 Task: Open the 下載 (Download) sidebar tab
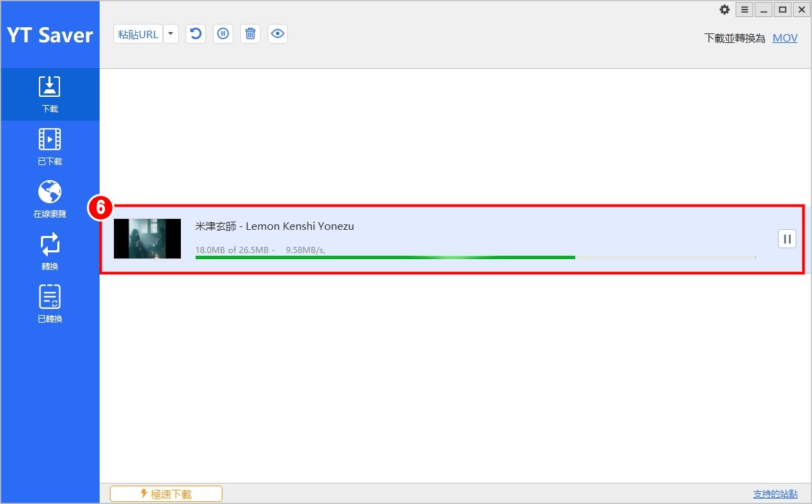50,95
